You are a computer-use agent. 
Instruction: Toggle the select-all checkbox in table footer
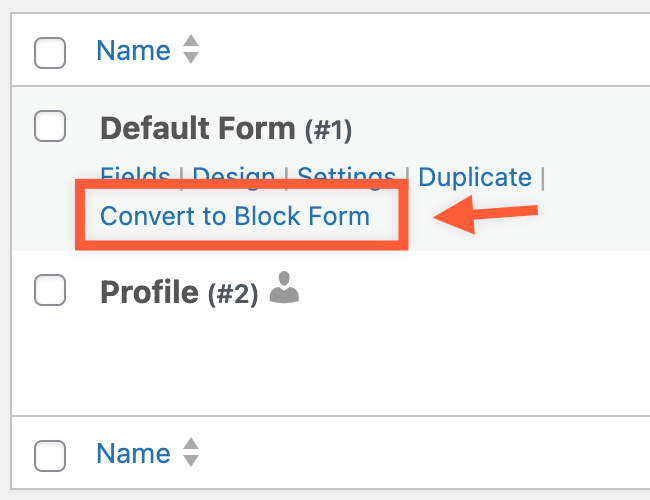[x=50, y=454]
